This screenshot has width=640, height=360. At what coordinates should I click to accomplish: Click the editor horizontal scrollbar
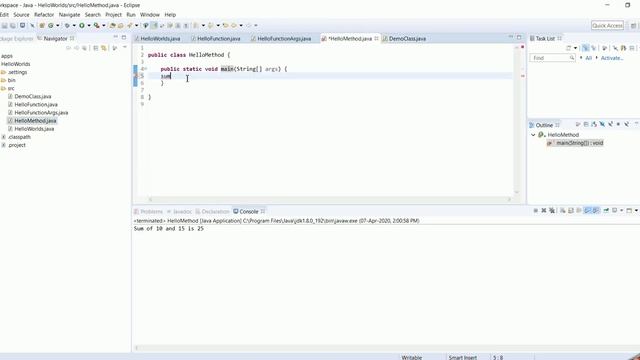pyautogui.click(x=330, y=199)
